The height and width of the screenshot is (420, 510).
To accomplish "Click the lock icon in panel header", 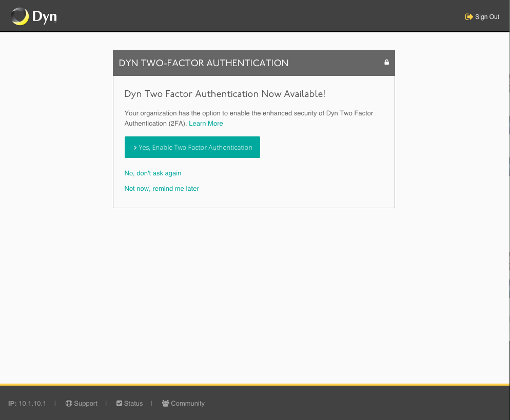I will coord(386,62).
